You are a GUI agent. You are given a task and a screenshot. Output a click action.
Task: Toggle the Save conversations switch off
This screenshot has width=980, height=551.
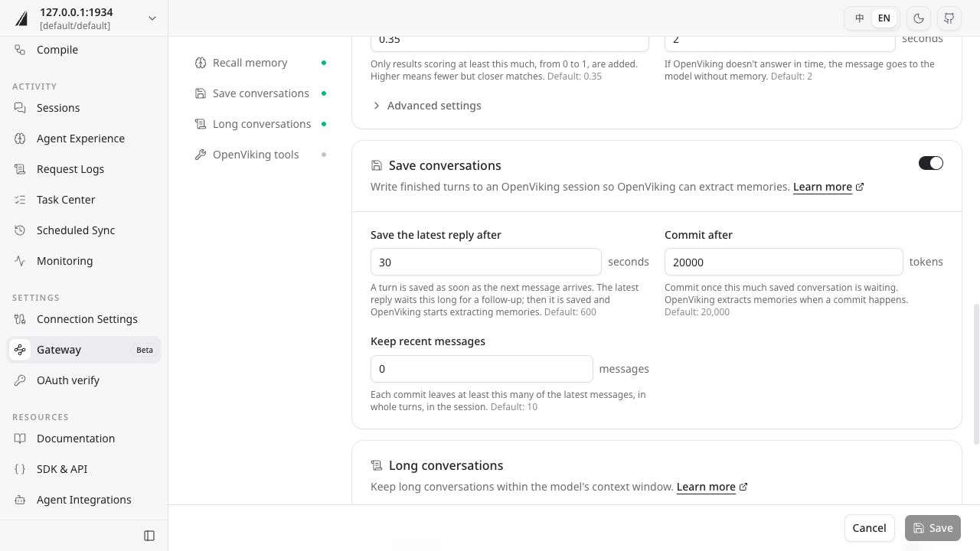point(931,163)
